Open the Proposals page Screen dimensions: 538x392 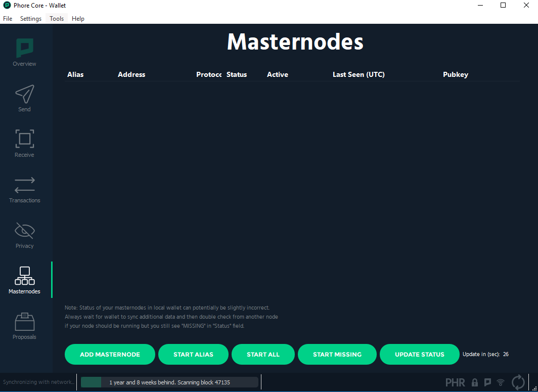24,326
